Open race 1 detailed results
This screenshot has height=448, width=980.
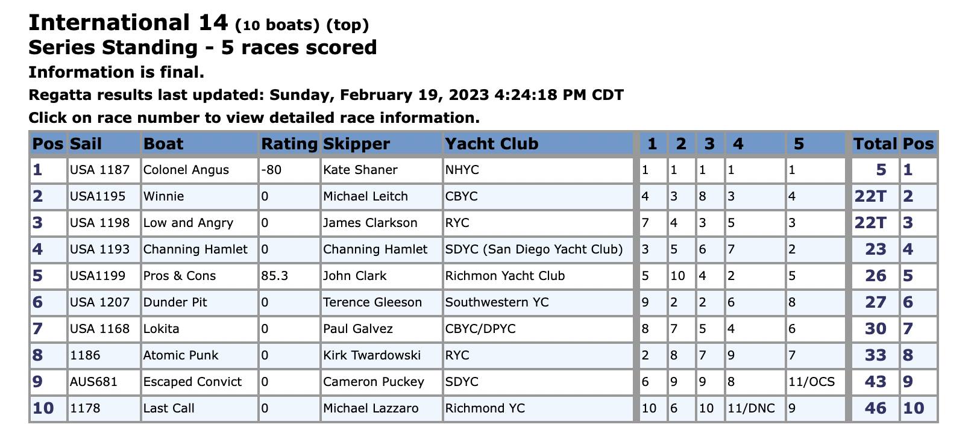[x=652, y=144]
